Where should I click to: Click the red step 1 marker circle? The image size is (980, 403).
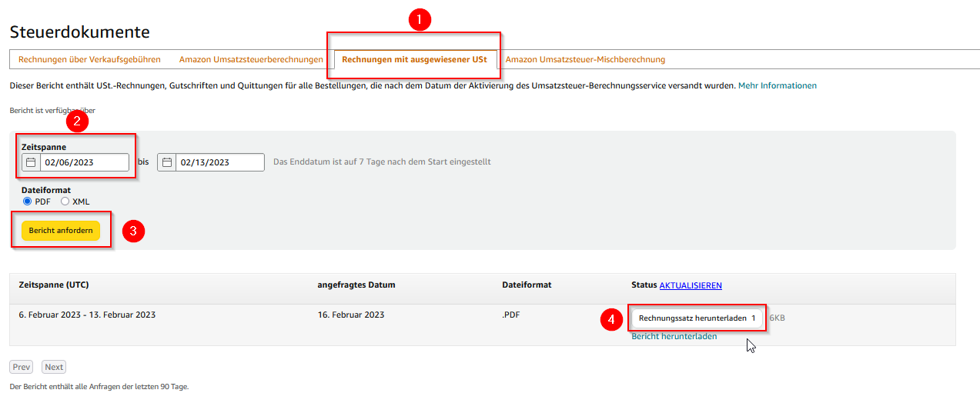click(418, 21)
